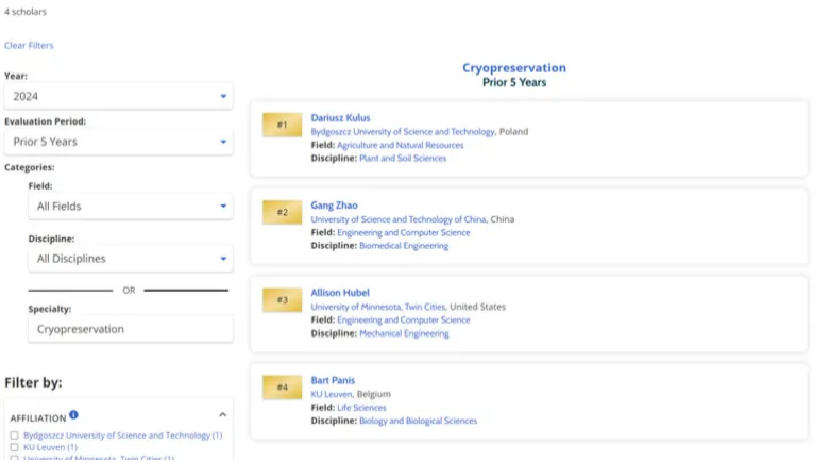Click the #4 gold rank badge
Image resolution: width=832 pixels, height=462 pixels.
281,387
